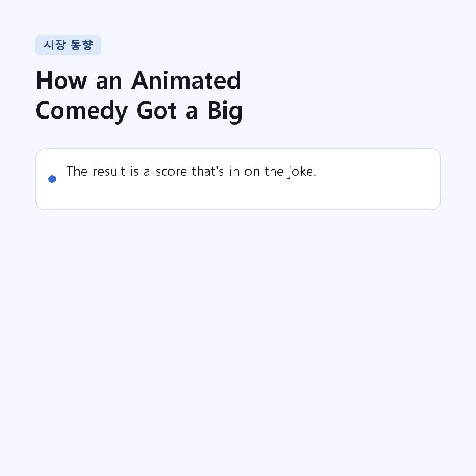Click the word Animated in the headline
Screen dimensions: 476x476
(186, 81)
